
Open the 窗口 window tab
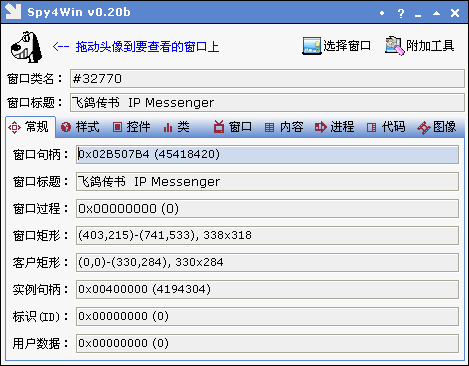coord(233,127)
